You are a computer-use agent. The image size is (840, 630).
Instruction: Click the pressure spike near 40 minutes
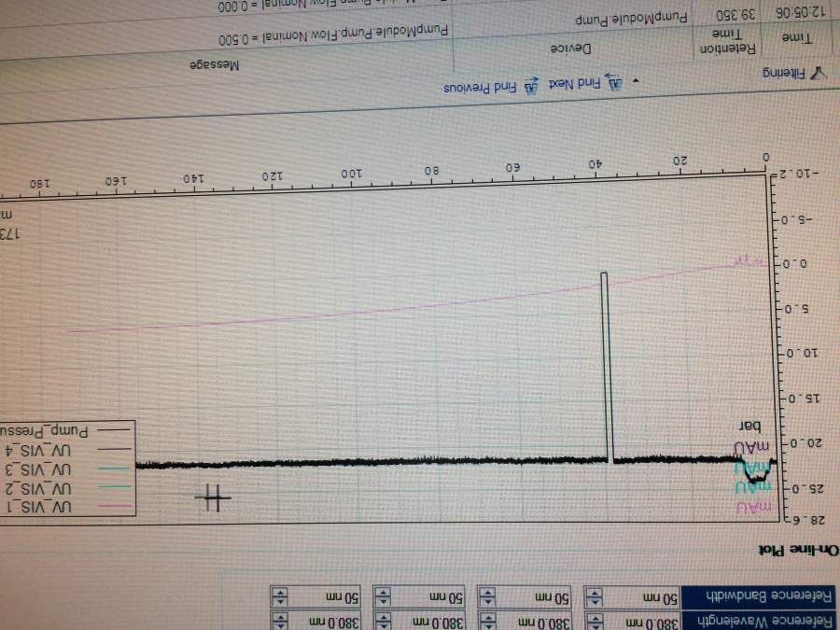click(x=606, y=367)
